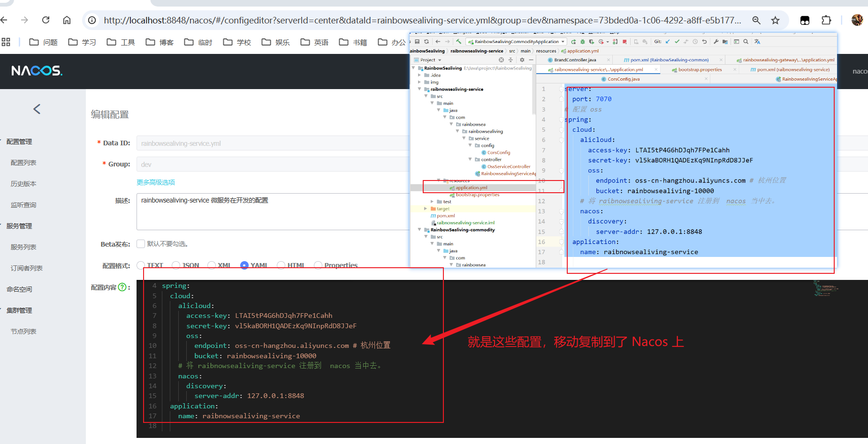Click the IDE Search Everywhere magnifier

coord(746,42)
